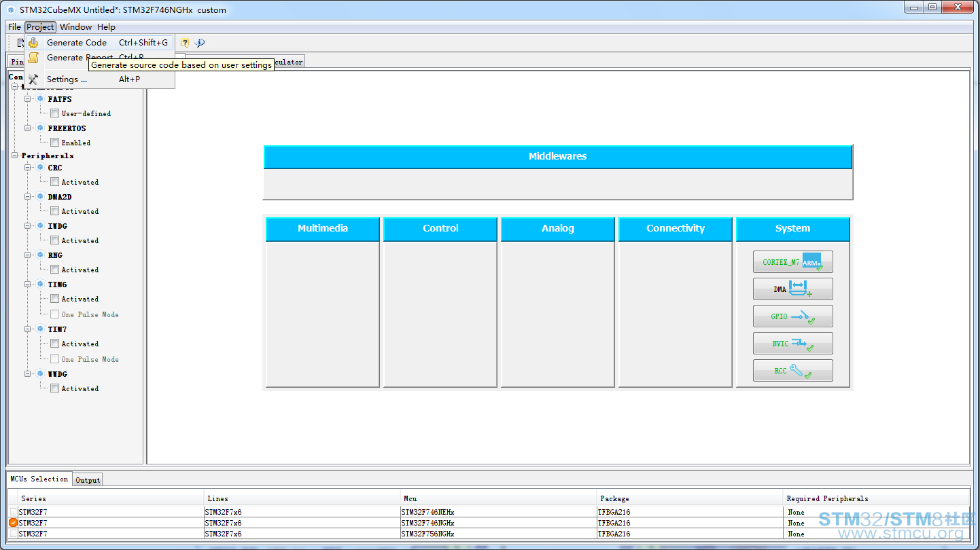Screen dimensions: 980x550
Task: Collapse the CRC tree node
Action: click(x=29, y=168)
